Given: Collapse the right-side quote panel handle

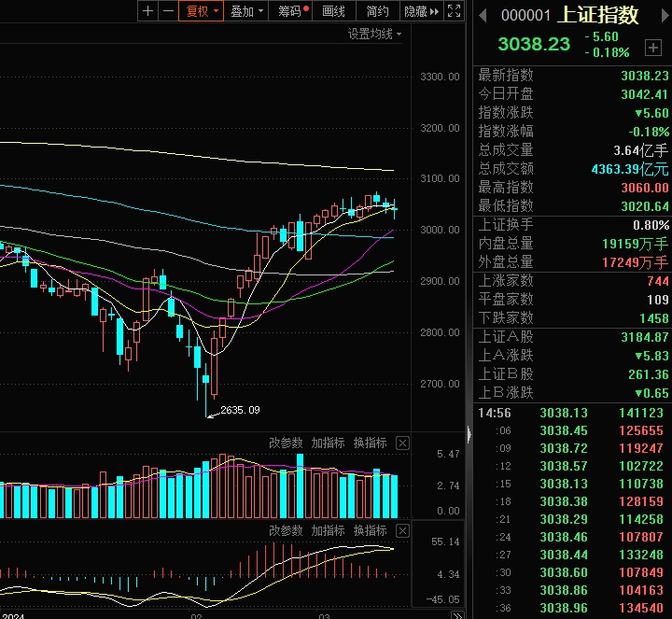Looking at the screenshot, I should 469,434.
